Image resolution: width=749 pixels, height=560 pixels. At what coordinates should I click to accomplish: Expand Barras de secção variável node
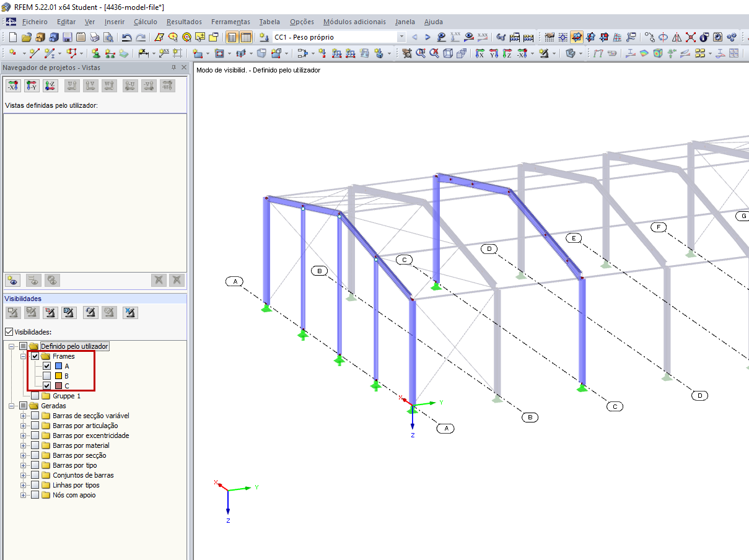coord(24,416)
